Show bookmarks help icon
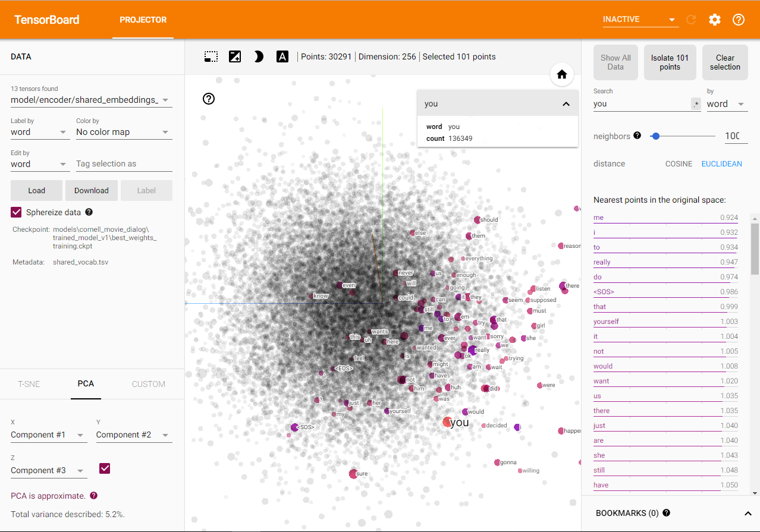The height and width of the screenshot is (532, 760). click(x=666, y=512)
